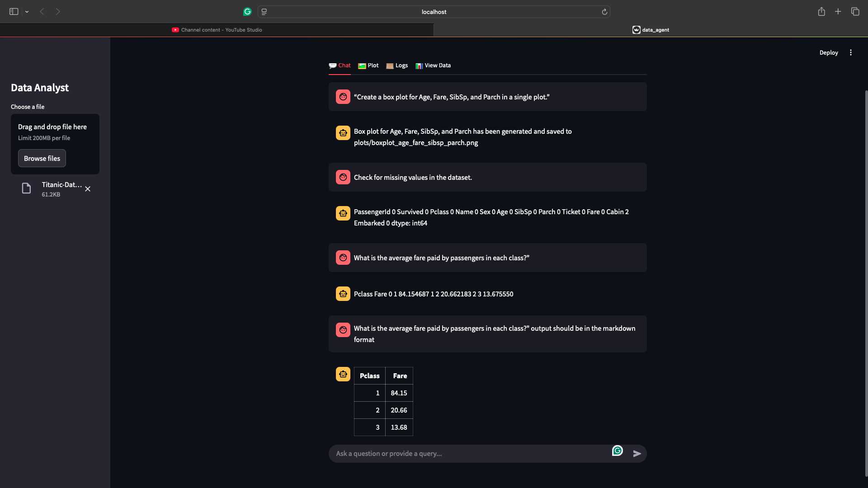Click the share icon in Safari toolbar
The width and height of the screenshot is (868, 488).
[x=822, y=11]
